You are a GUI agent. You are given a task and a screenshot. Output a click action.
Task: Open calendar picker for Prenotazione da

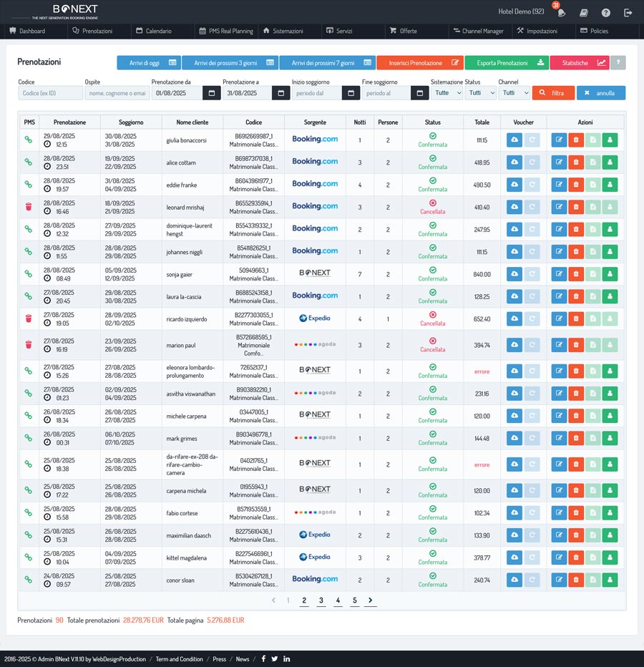[x=210, y=93]
